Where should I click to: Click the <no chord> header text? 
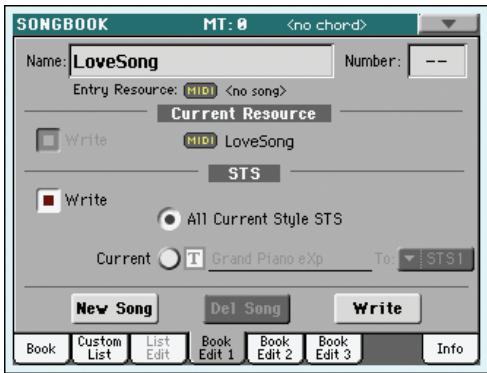327,25
